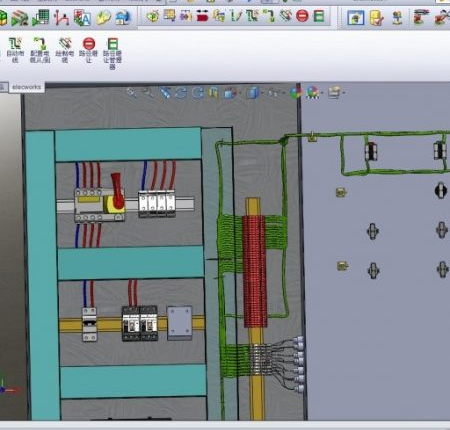Image resolution: width=450 pixels, height=430 pixels.
Task: Select the labeled 绘制电缆 draw cable tool
Action: 64,50
